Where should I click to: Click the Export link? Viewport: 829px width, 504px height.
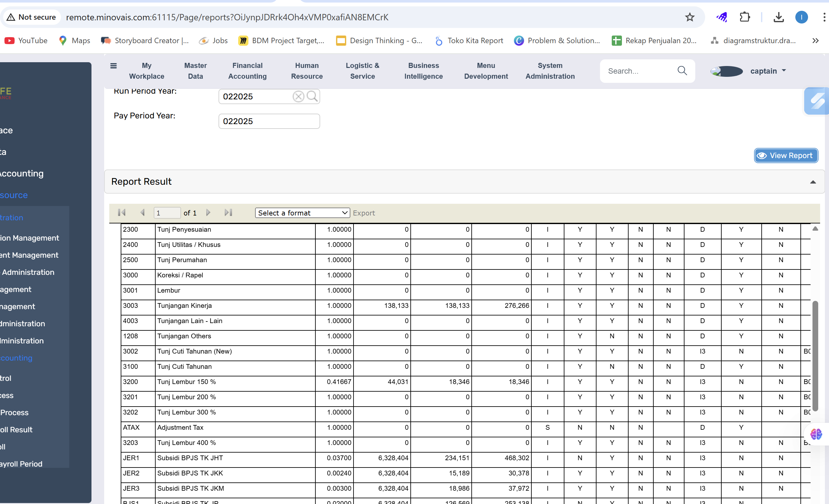pos(364,213)
